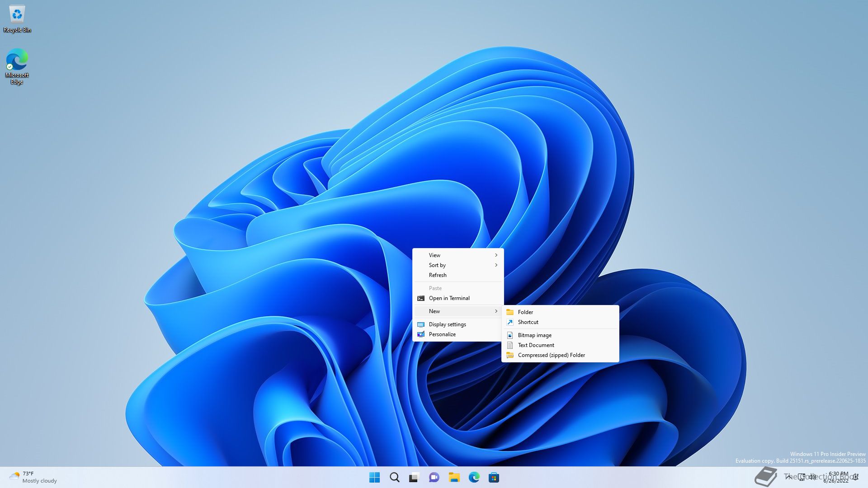Open clock and date flyout
The width and height of the screenshot is (868, 488).
point(836,477)
